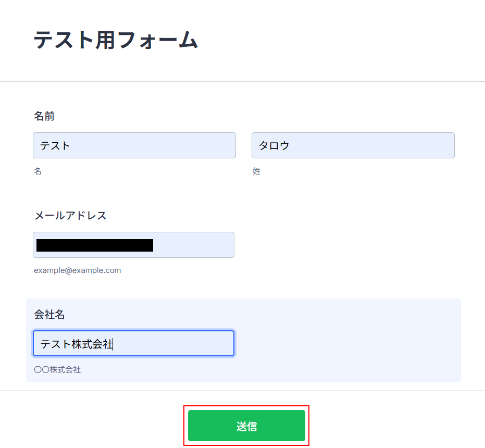Click the テスト用フォーム page heading

[116, 40]
